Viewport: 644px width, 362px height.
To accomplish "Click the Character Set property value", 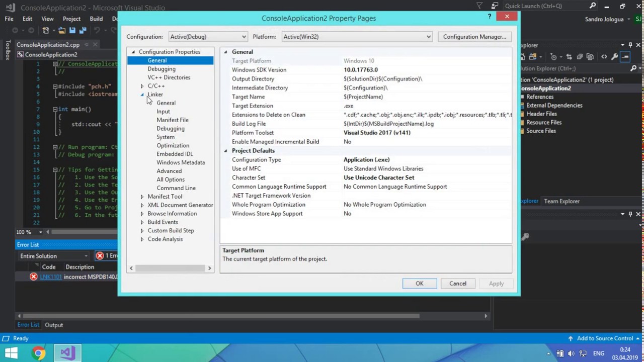I will tap(379, 177).
